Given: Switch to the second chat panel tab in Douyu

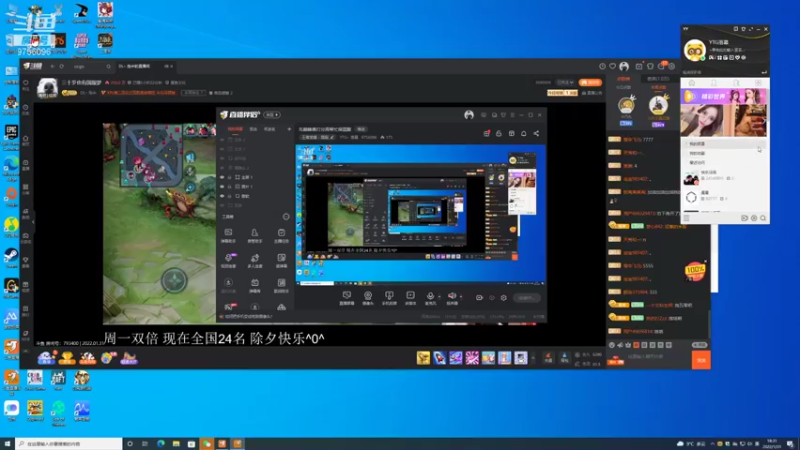Looking at the screenshot, I should tap(658, 79).
